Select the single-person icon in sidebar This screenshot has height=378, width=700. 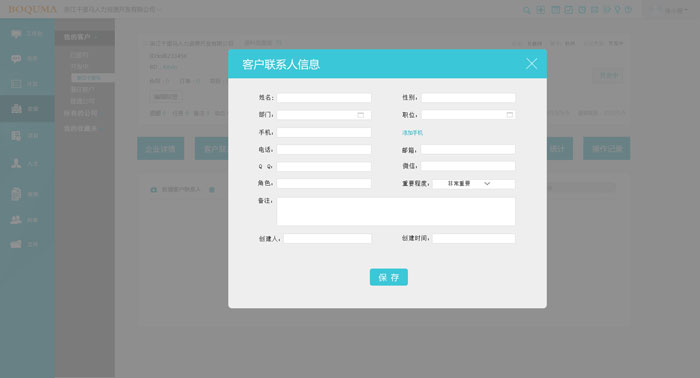(x=16, y=163)
